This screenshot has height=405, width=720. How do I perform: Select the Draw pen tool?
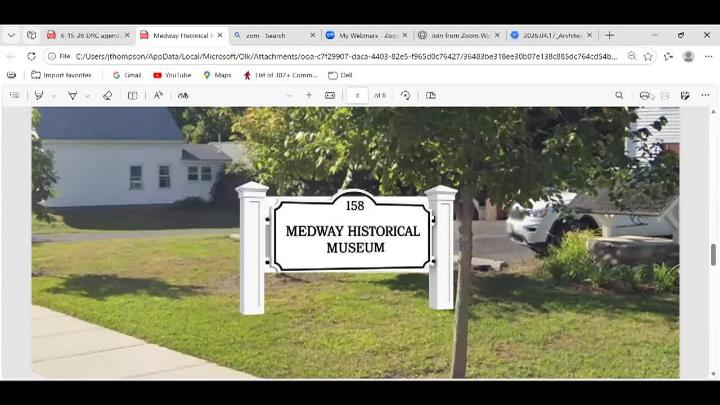tap(73, 96)
